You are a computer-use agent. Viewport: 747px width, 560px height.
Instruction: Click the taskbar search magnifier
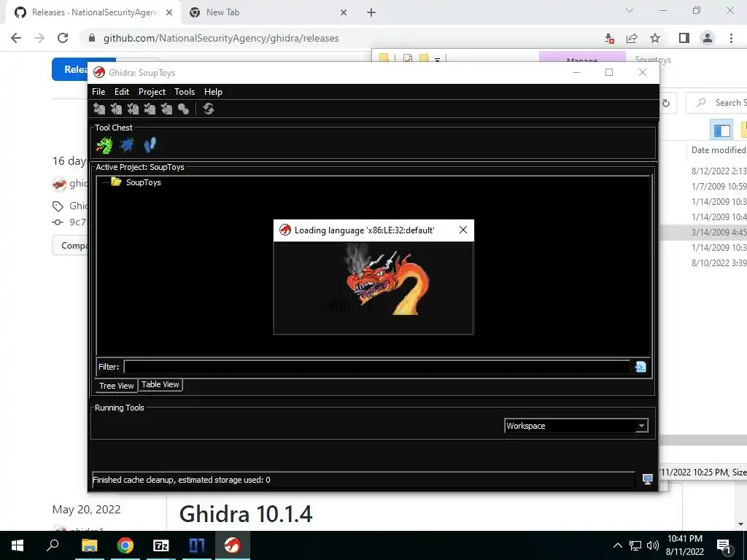pos(53,545)
